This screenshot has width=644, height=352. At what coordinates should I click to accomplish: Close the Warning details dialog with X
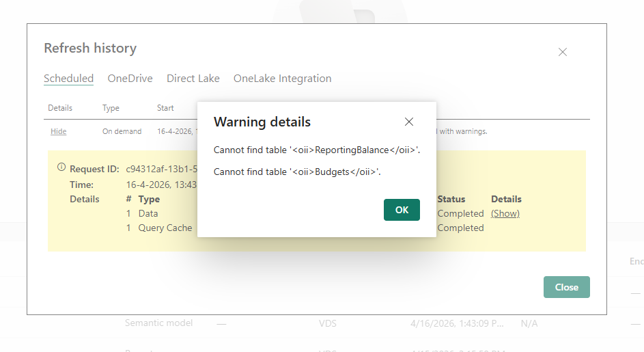[x=409, y=122]
